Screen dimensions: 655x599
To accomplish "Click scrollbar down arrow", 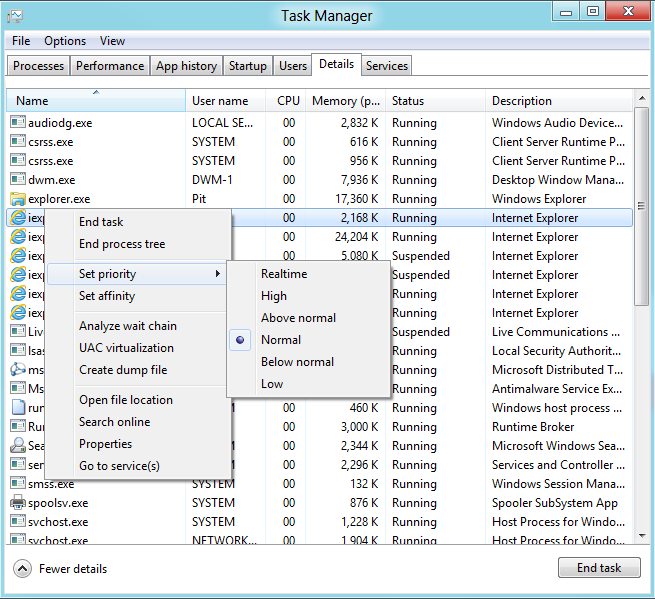I will [642, 536].
